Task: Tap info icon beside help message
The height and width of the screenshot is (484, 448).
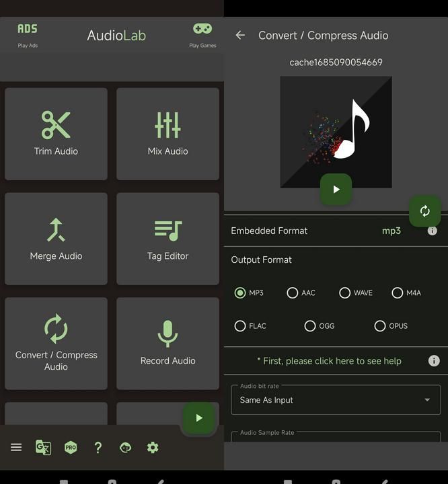Action: tap(434, 360)
